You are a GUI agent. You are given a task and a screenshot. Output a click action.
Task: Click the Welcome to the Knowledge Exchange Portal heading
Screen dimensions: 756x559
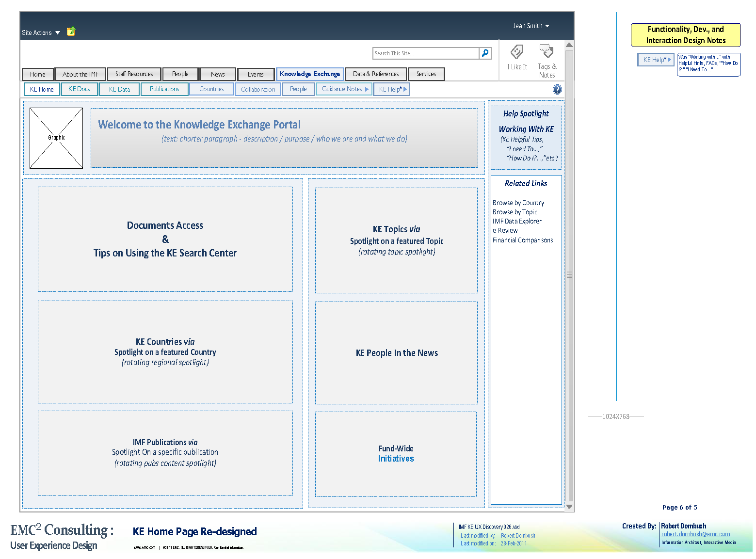[x=199, y=125]
